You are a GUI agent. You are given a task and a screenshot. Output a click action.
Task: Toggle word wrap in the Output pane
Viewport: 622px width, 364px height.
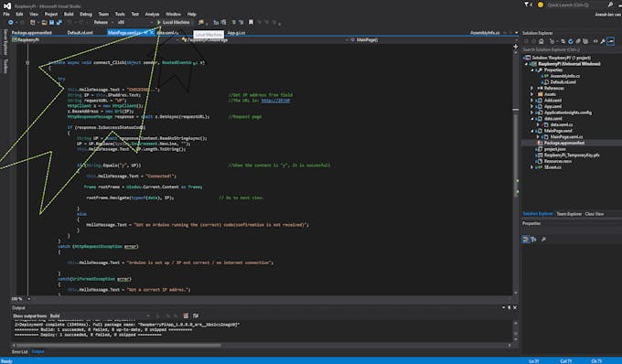[x=196, y=316]
